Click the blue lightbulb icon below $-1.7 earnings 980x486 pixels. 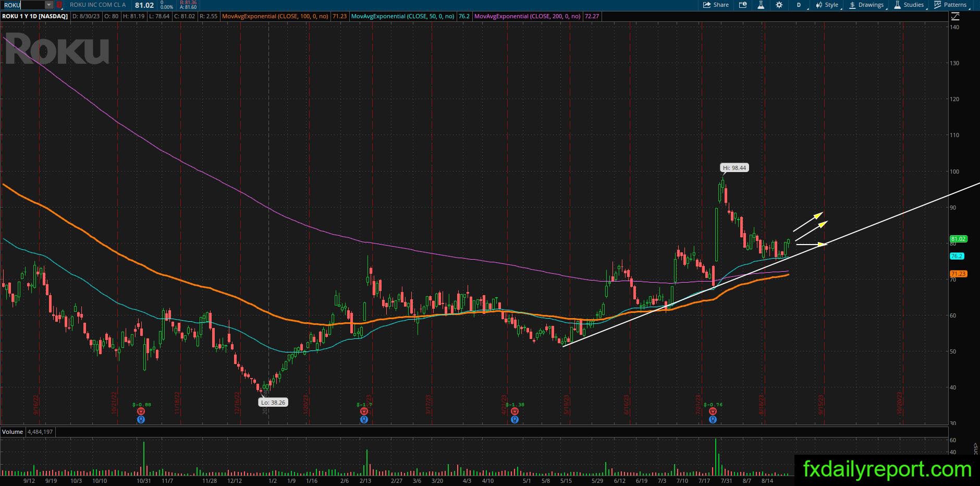[x=364, y=419]
